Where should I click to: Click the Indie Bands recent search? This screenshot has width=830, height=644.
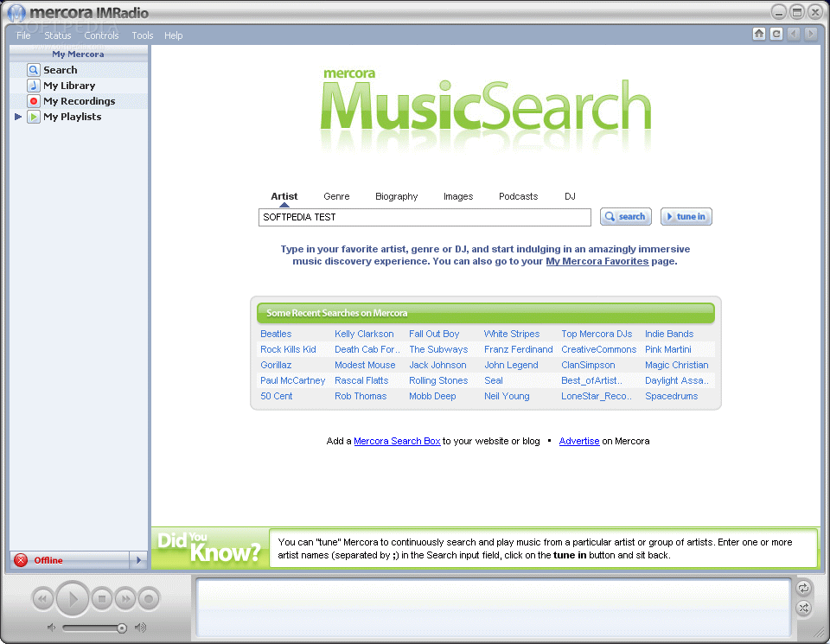point(669,334)
